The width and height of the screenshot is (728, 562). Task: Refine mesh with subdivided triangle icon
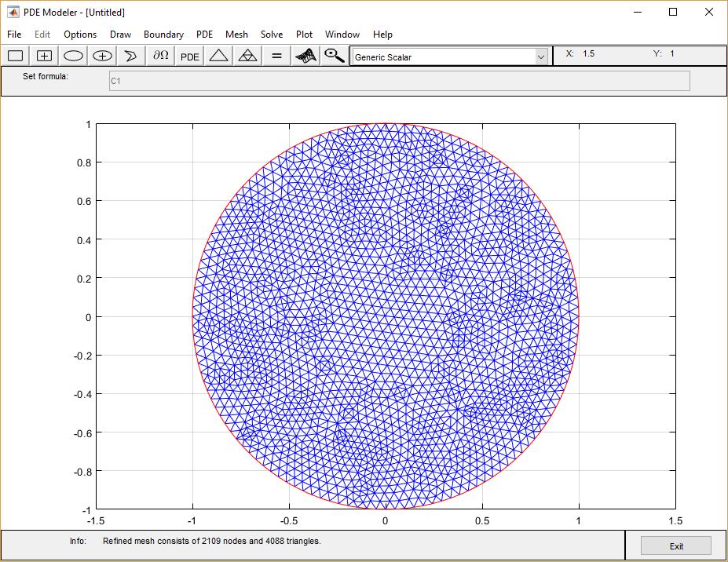click(247, 57)
